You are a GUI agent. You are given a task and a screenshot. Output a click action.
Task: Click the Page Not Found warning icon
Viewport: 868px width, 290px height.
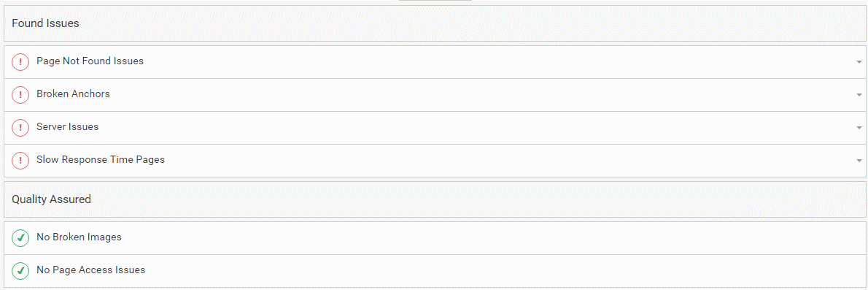[20, 62]
